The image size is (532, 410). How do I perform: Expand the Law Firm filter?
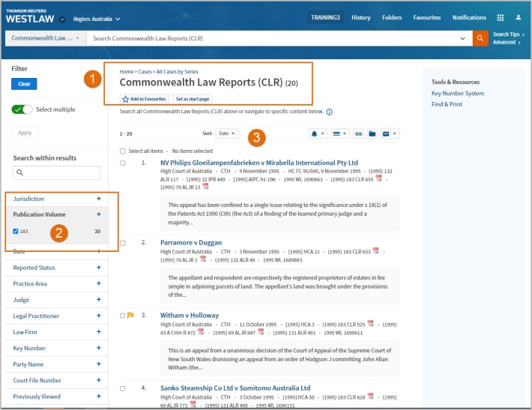[x=99, y=331]
